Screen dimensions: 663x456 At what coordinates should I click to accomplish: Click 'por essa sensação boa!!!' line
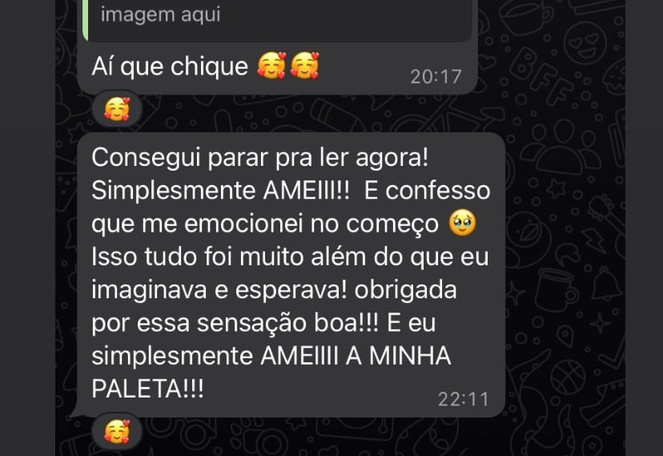click(235, 323)
